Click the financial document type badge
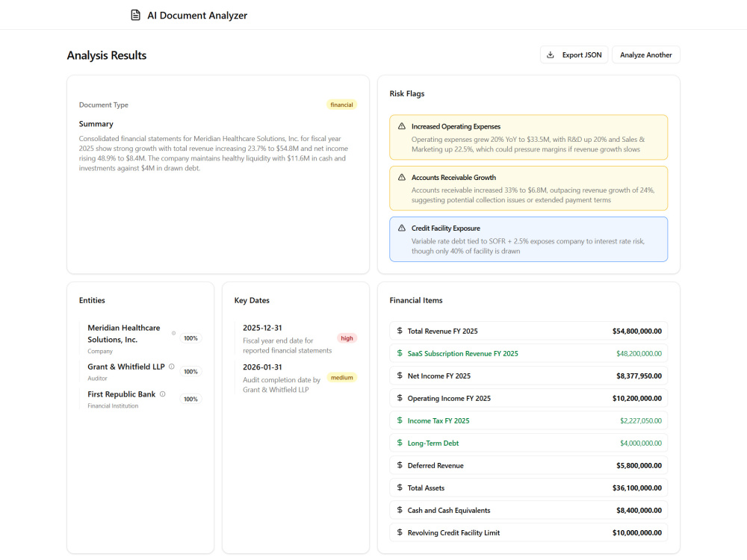Image resolution: width=747 pixels, height=560 pixels. [x=341, y=105]
